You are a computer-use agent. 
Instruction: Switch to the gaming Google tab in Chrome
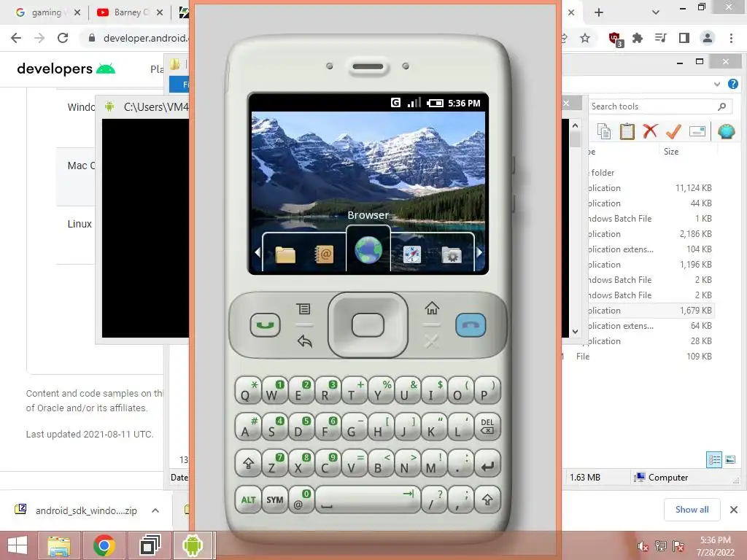tap(47, 12)
